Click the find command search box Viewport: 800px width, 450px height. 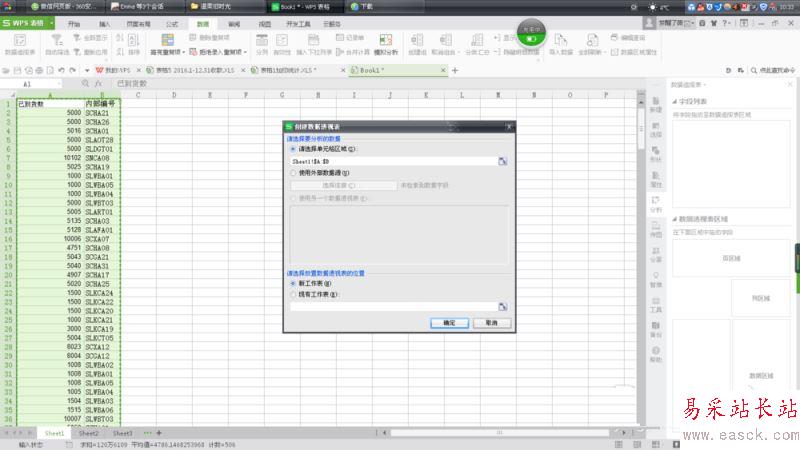click(772, 70)
